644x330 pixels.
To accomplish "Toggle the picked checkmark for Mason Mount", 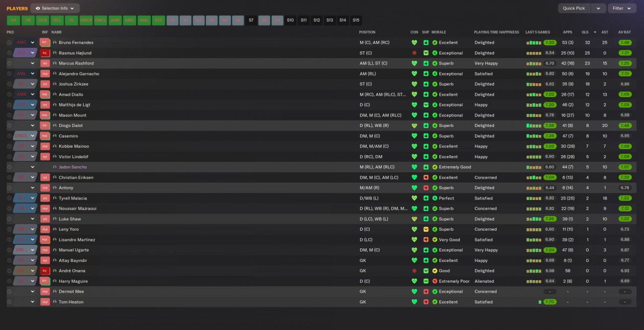I will pyautogui.click(x=9, y=115).
